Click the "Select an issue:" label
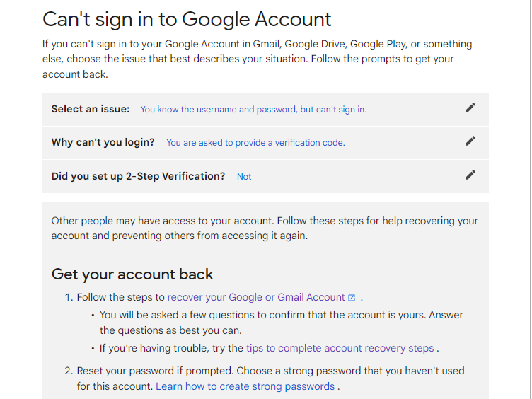The width and height of the screenshot is (532, 399). pos(91,109)
